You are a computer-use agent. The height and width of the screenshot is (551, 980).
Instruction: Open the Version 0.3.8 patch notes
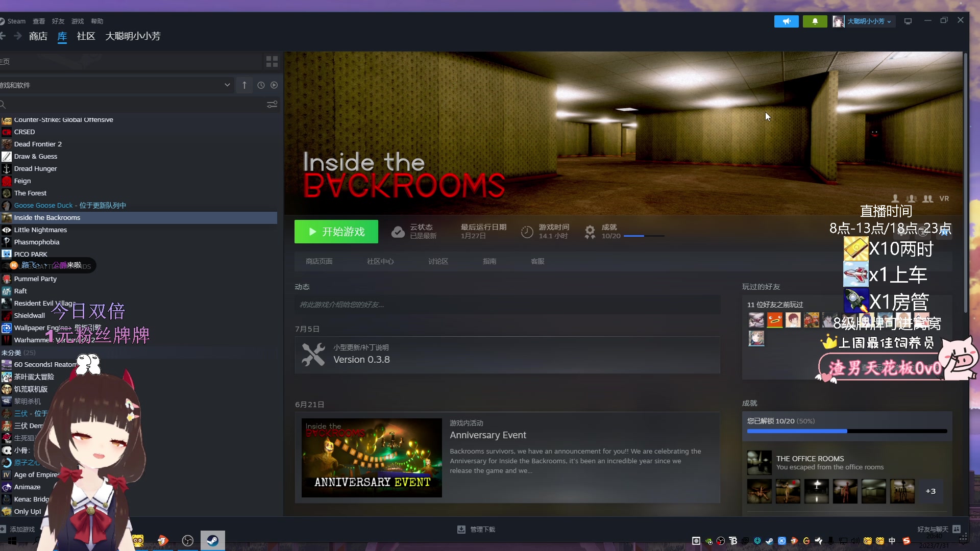[507, 355]
